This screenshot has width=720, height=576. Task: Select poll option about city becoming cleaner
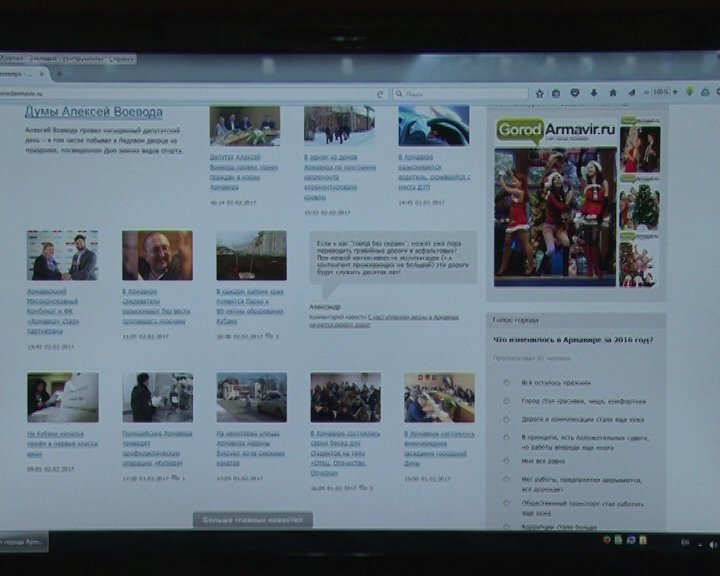(x=506, y=401)
